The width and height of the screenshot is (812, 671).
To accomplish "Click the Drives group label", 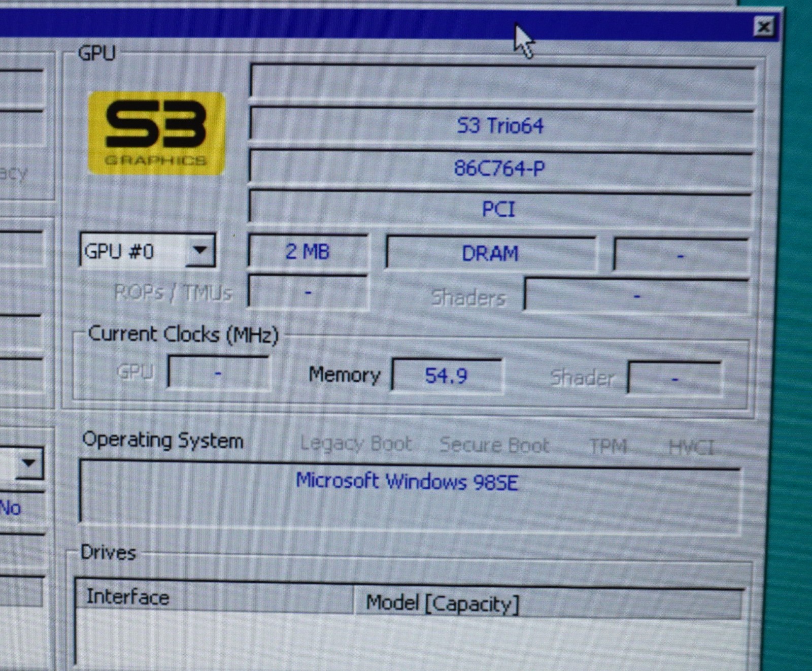I will point(108,552).
